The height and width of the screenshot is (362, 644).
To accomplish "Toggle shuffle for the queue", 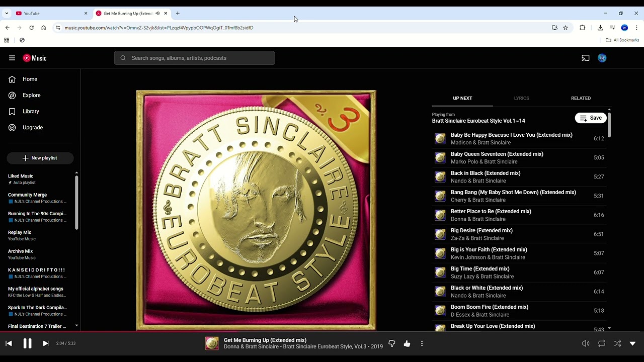I will 617,343.
